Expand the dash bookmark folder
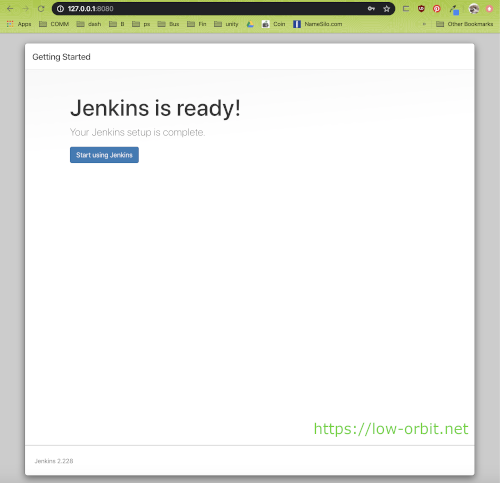Image resolution: width=500 pixels, height=483 pixels. (x=89, y=24)
